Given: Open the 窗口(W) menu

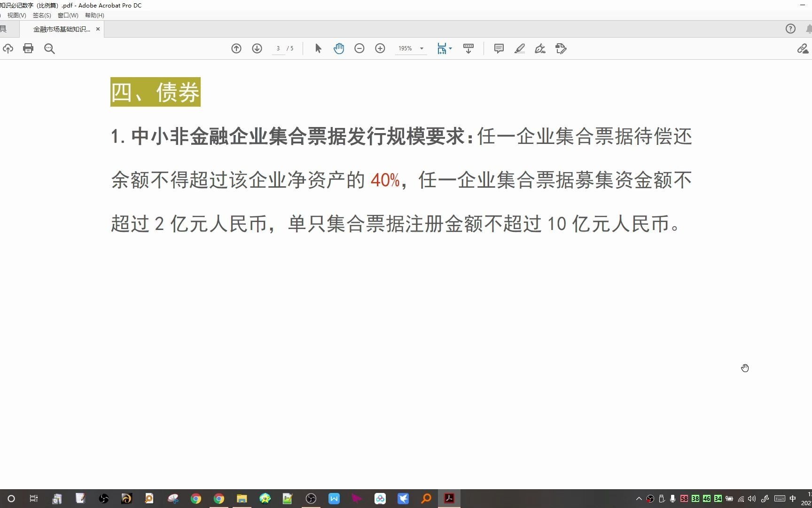Looking at the screenshot, I should click(68, 15).
